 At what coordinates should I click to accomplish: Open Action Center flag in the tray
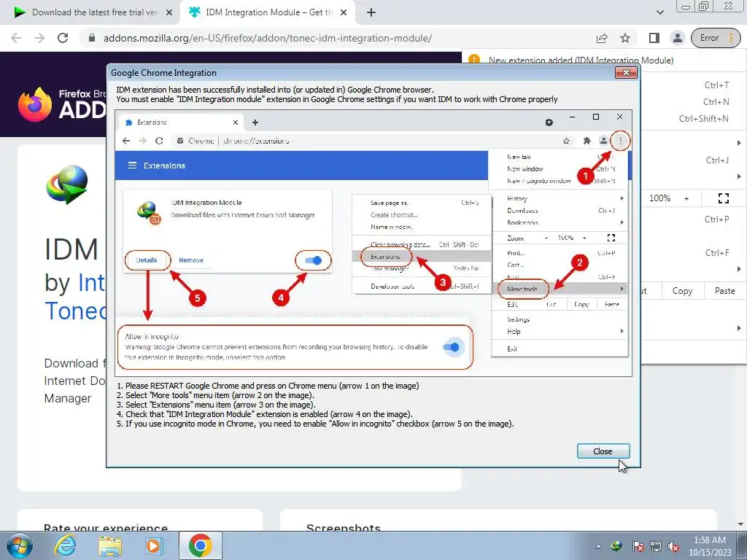(x=638, y=546)
